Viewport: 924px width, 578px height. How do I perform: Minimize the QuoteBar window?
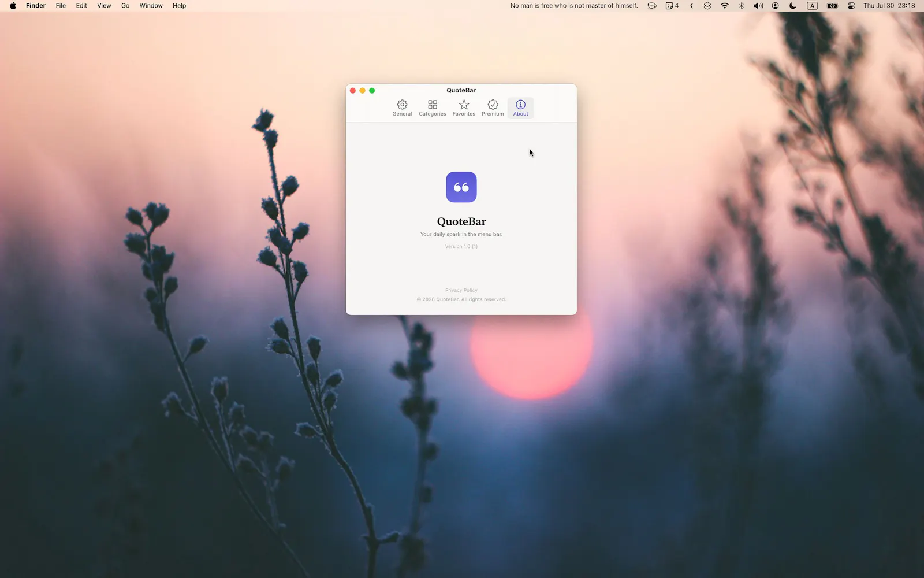[363, 91]
